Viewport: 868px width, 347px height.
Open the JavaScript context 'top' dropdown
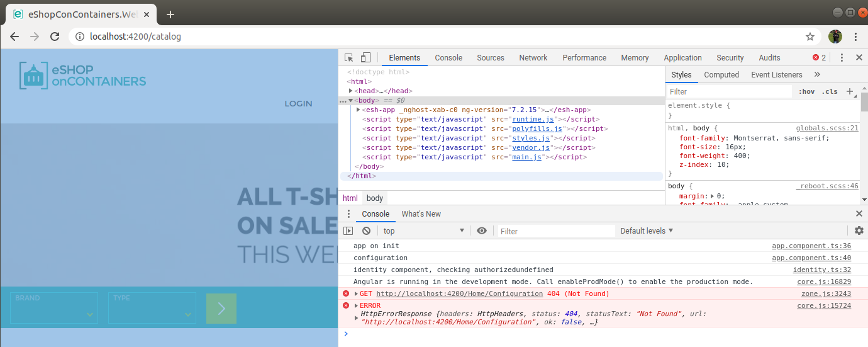pos(423,231)
